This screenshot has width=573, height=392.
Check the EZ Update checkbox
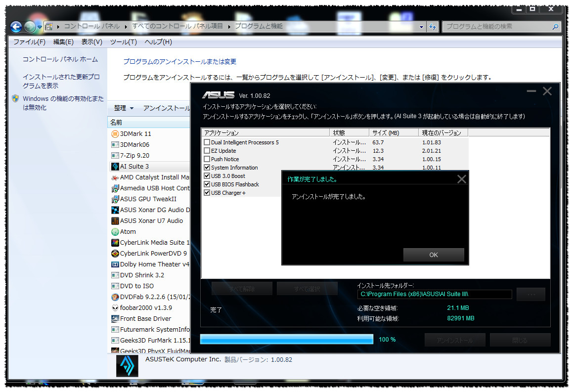207,150
